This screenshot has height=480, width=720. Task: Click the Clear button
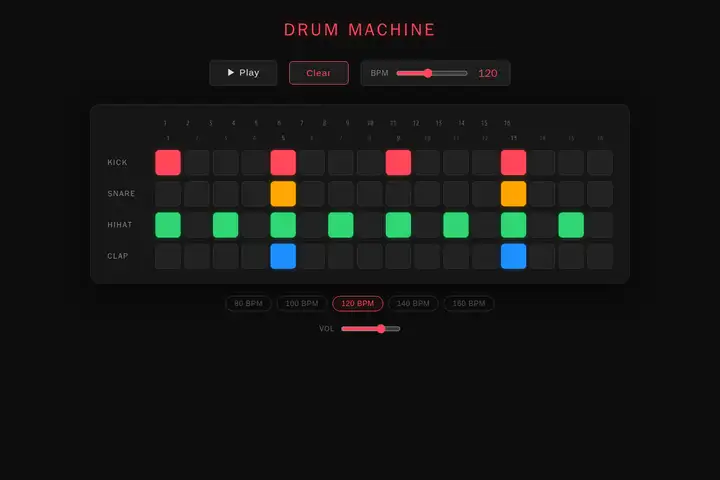click(319, 73)
